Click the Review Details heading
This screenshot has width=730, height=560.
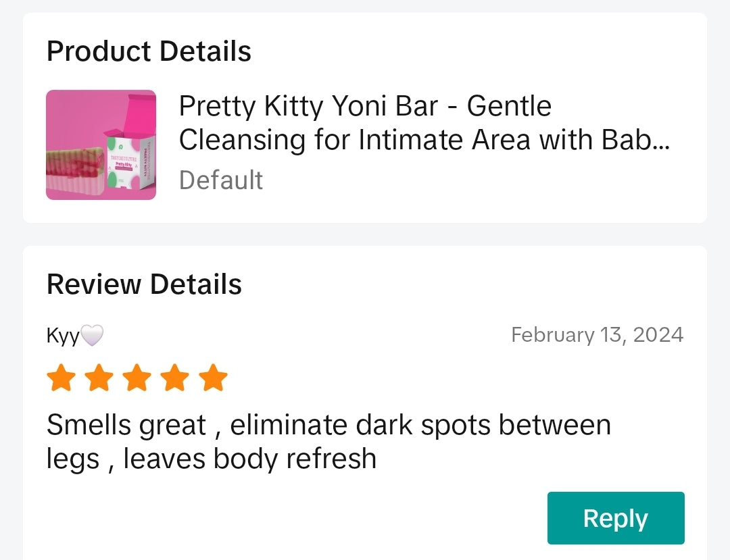tap(144, 284)
